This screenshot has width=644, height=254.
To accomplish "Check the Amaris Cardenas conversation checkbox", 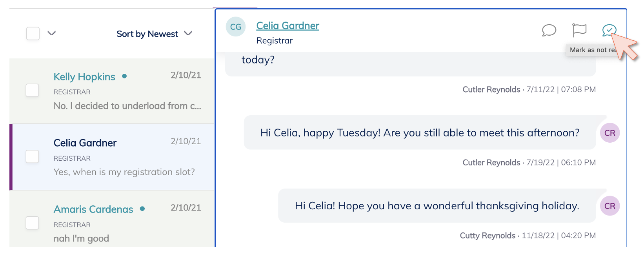I will point(32,223).
